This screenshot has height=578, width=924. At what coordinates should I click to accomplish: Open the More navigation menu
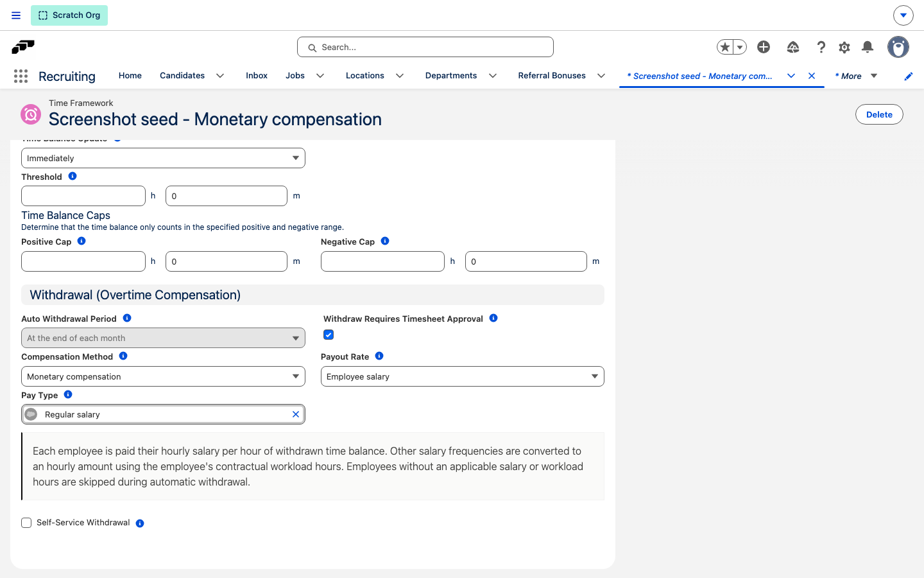point(856,76)
